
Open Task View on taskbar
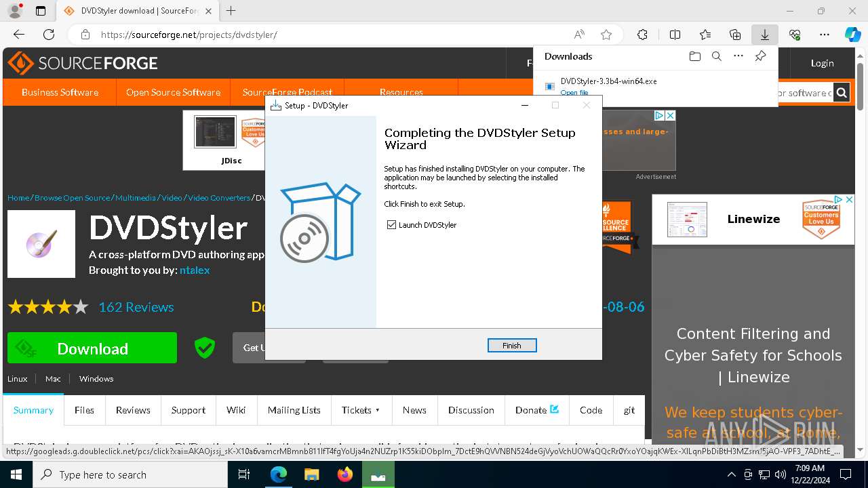click(245, 474)
